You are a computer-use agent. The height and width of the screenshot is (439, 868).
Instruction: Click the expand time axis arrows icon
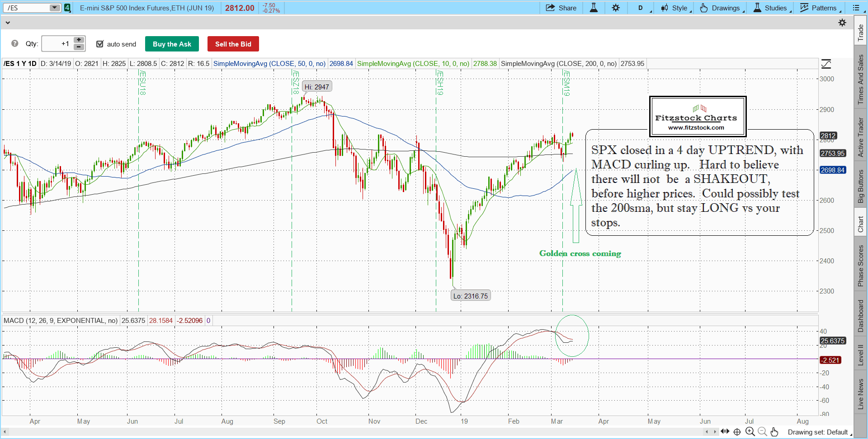(x=725, y=431)
